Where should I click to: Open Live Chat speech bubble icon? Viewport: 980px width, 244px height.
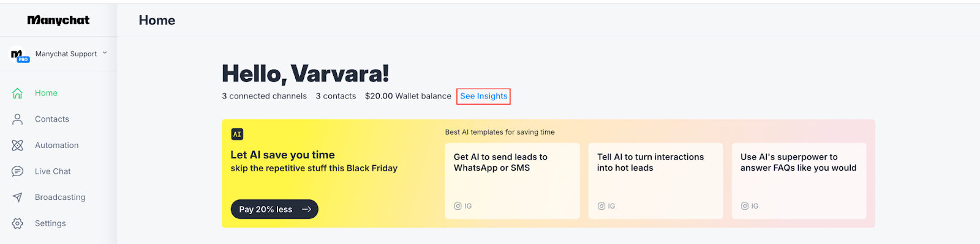17,171
